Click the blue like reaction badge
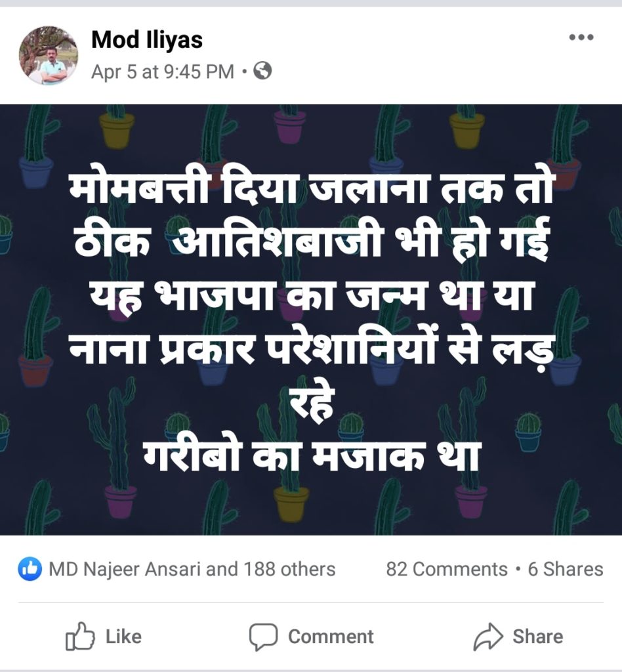 (30, 569)
